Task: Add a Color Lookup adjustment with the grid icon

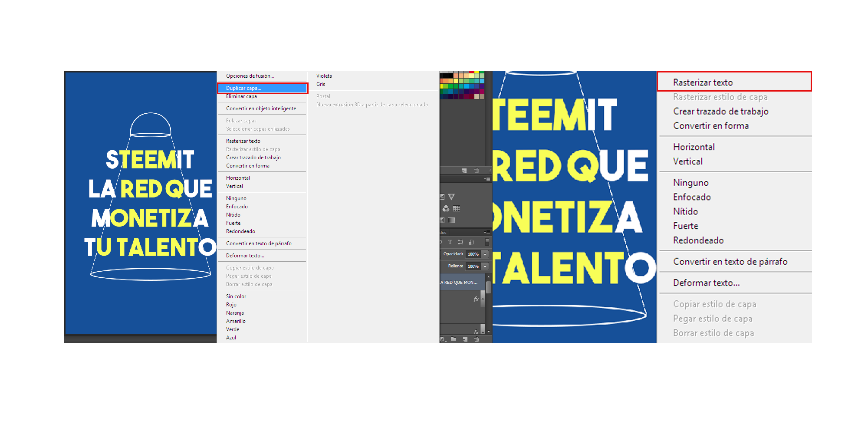Action: tap(457, 209)
